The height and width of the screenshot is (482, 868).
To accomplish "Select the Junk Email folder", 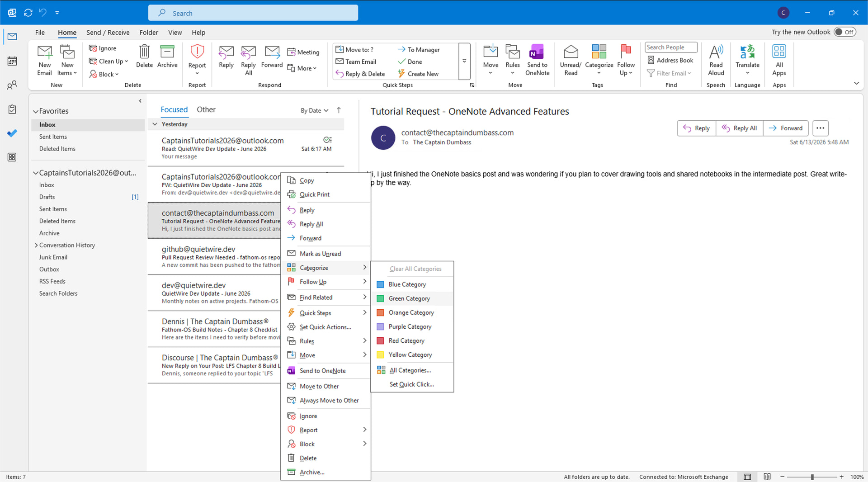I will click(53, 257).
